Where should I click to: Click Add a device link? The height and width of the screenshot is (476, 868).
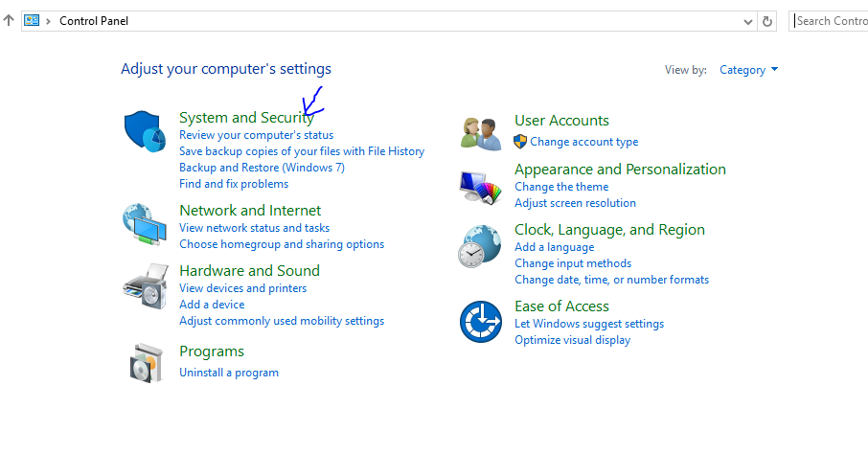(x=212, y=305)
